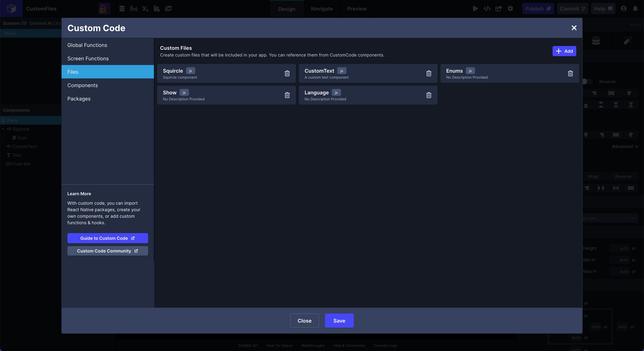Switch to the Preview tab
This screenshot has height=351, width=644.
coord(357,9)
